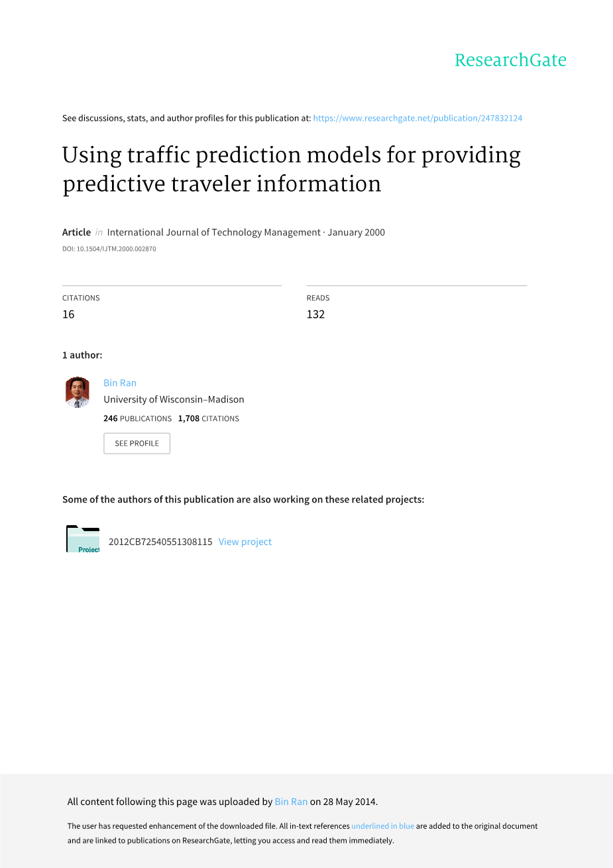Open the View project link
Screen dimensions: 613x868
[x=245, y=542]
